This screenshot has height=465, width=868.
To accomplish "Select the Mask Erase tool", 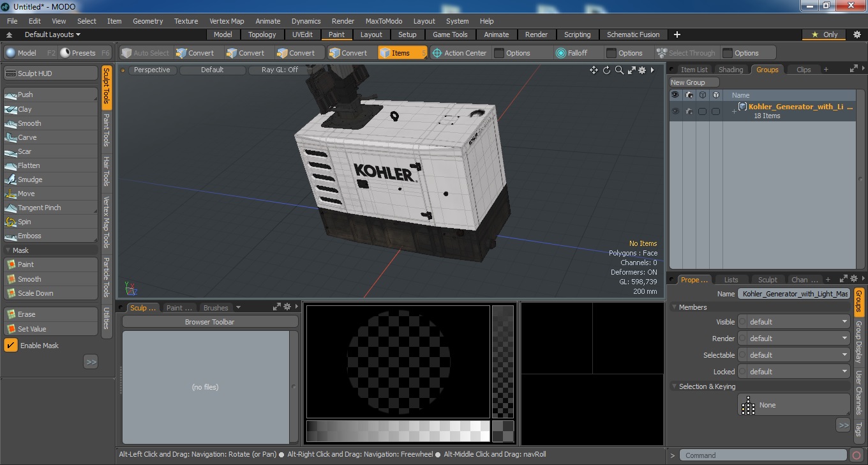I will pos(50,314).
